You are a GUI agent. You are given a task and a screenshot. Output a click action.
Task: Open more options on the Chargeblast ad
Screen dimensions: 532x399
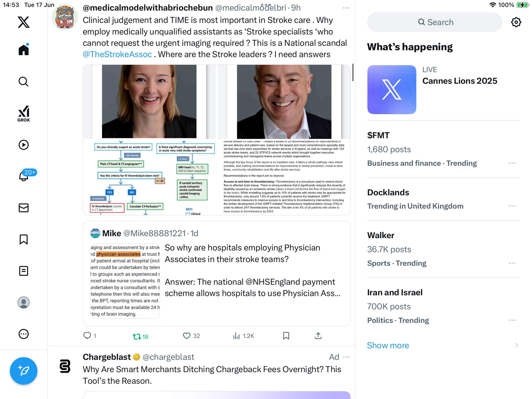coord(346,357)
